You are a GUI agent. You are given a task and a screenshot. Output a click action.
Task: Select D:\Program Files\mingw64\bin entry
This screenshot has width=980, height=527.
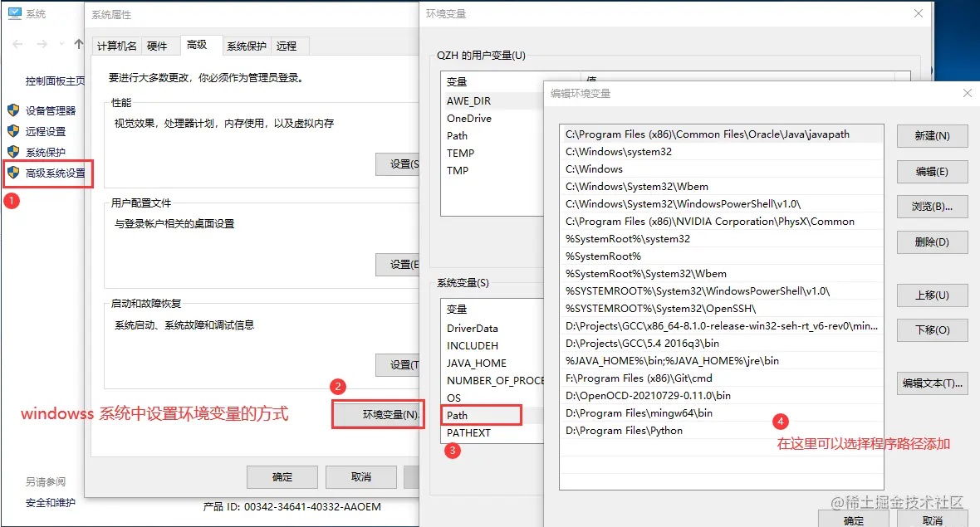click(x=721, y=413)
